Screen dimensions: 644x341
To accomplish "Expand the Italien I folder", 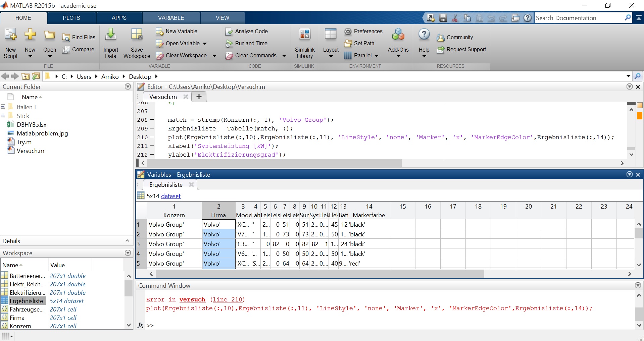I will point(3,107).
